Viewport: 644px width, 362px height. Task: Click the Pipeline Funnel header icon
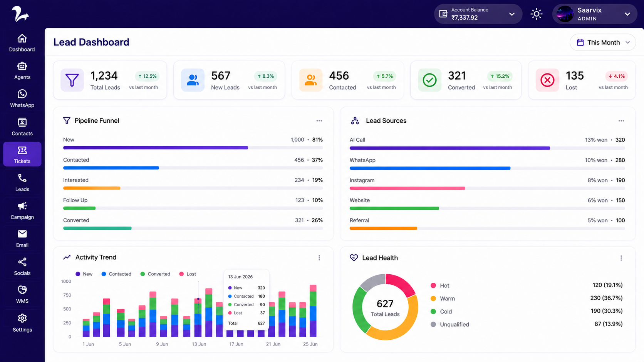tap(67, 121)
